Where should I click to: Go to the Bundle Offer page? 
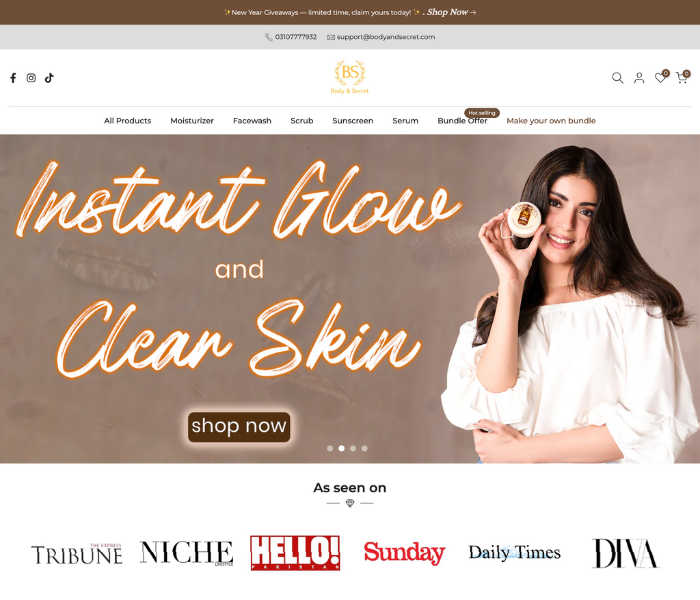point(462,121)
